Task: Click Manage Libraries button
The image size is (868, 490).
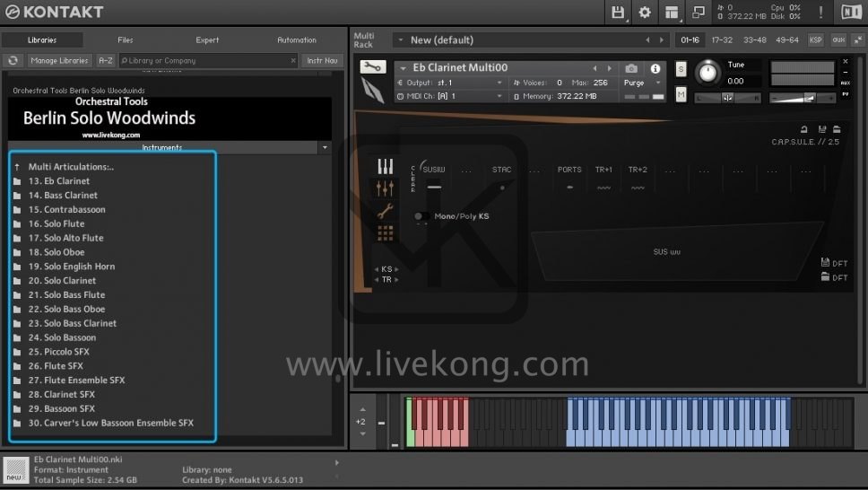Action: tap(59, 60)
